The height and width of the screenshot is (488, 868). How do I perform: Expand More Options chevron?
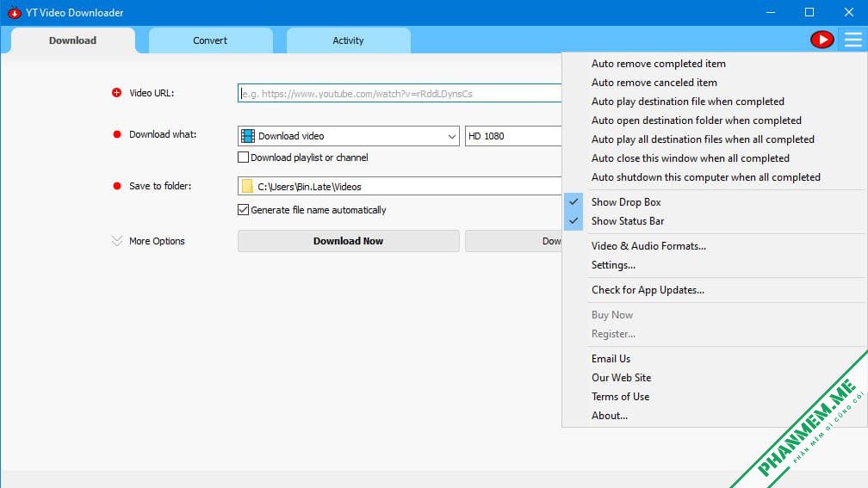click(117, 241)
